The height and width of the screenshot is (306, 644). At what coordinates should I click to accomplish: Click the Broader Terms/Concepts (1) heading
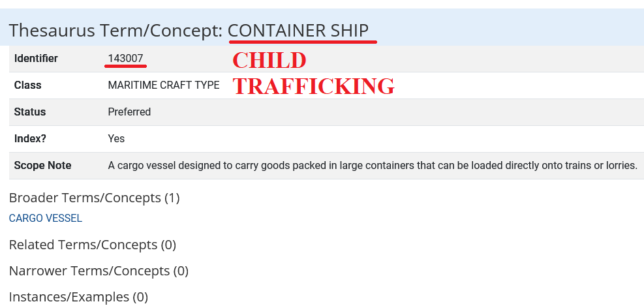94,198
